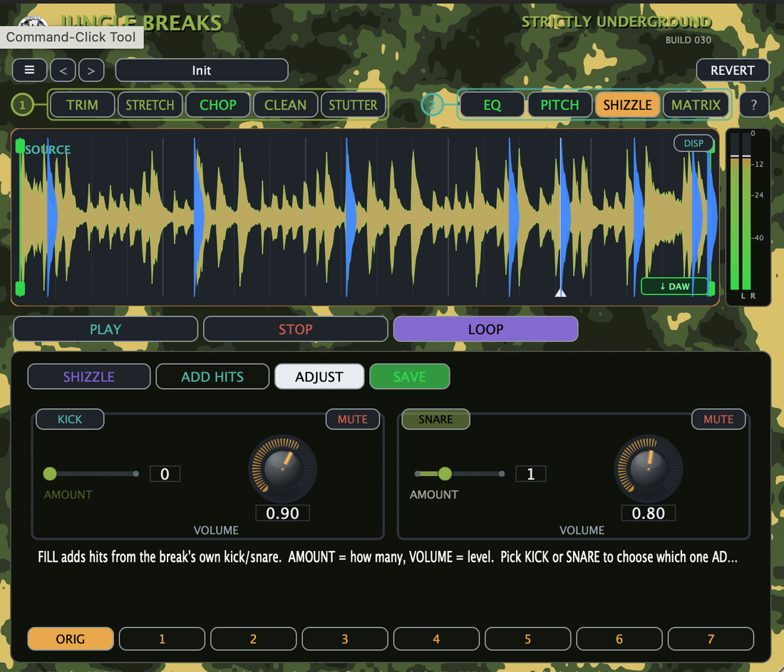784x672 pixels.
Task: Click the BUILD 030 version text
Action: pos(688,40)
